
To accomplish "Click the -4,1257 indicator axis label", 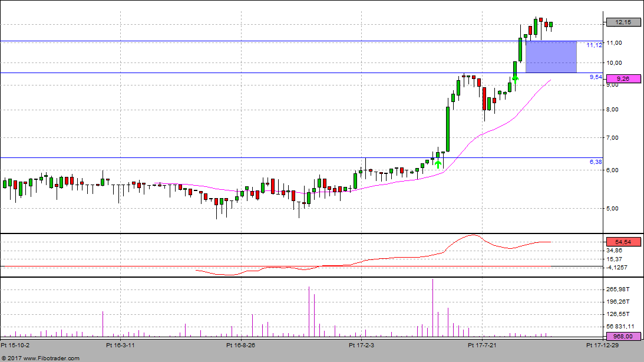I will [x=617, y=268].
